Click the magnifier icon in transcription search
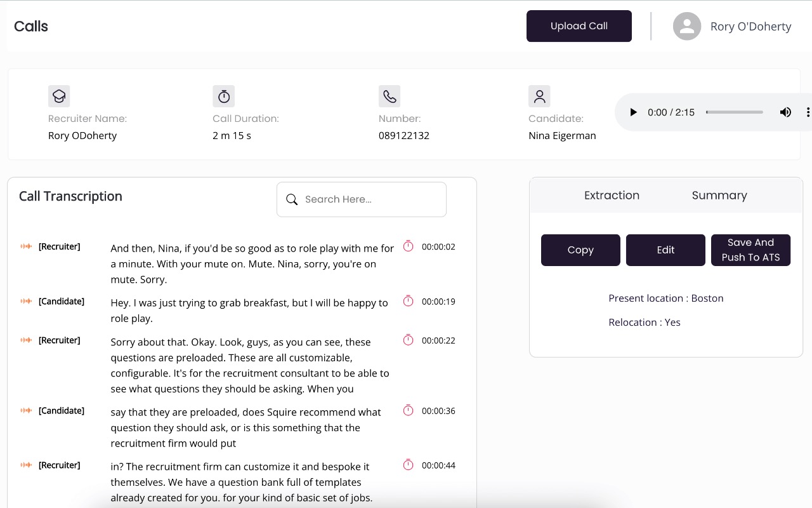 tap(292, 199)
